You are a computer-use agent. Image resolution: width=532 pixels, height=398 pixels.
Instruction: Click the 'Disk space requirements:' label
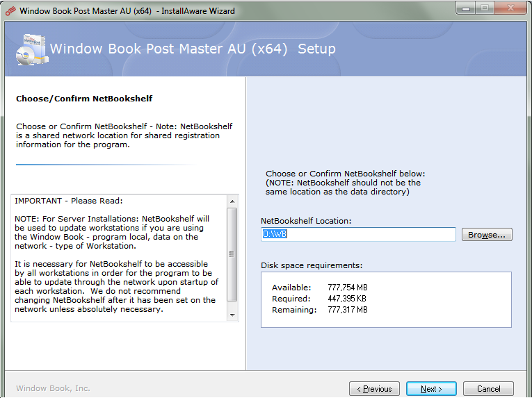[x=312, y=265]
